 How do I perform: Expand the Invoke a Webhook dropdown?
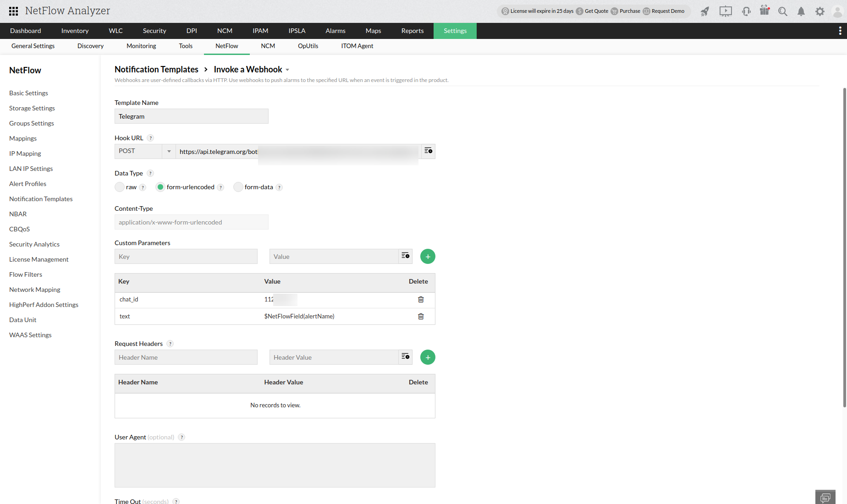(x=287, y=70)
